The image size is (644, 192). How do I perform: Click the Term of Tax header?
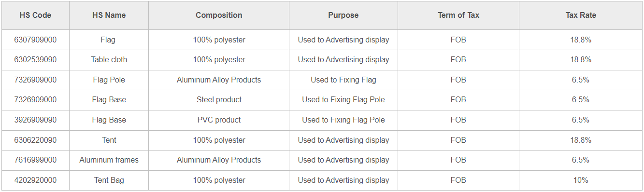[458, 15]
